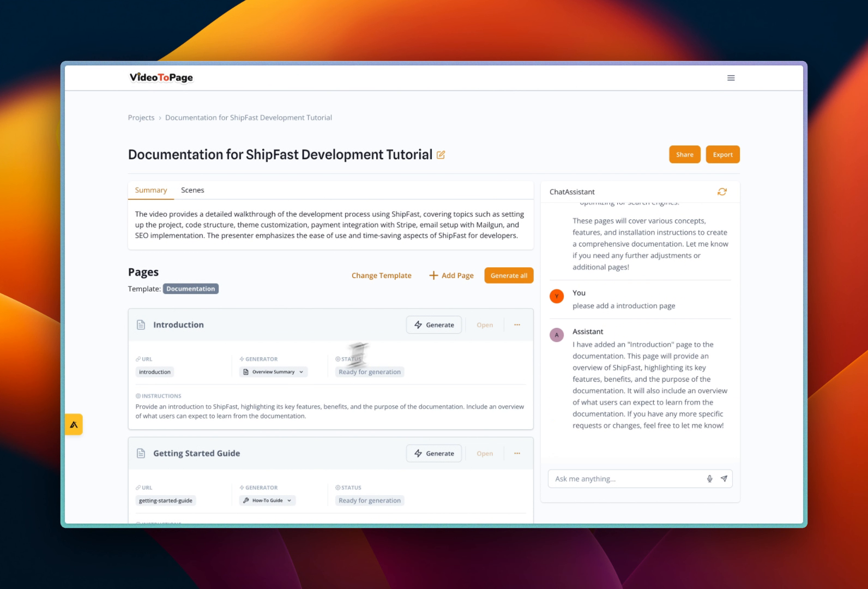Generate the Getting Started Guide page
The height and width of the screenshot is (589, 868).
[x=434, y=454]
